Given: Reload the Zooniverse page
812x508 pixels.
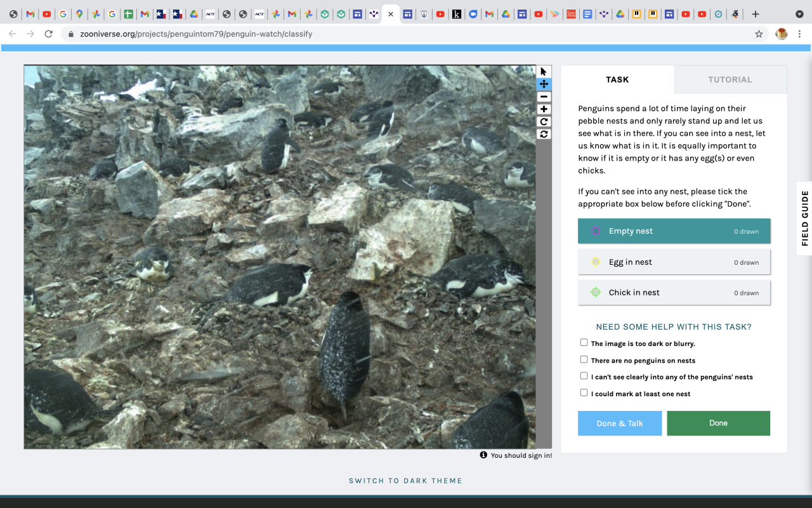Looking at the screenshot, I should [48, 34].
